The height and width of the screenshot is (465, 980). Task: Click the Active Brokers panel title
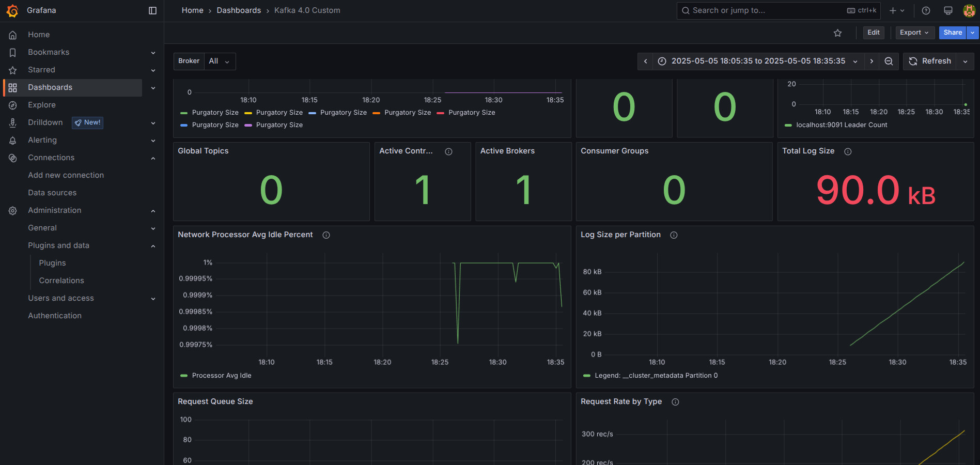pyautogui.click(x=507, y=151)
